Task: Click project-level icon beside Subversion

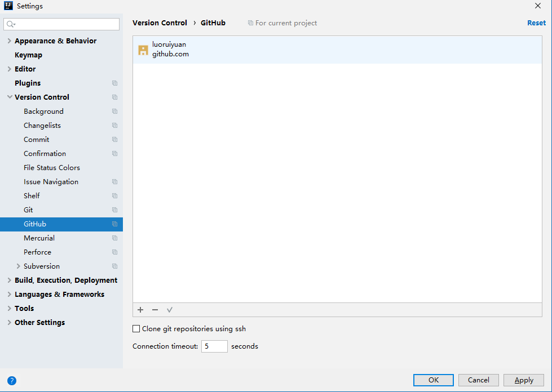Action: 115,266
